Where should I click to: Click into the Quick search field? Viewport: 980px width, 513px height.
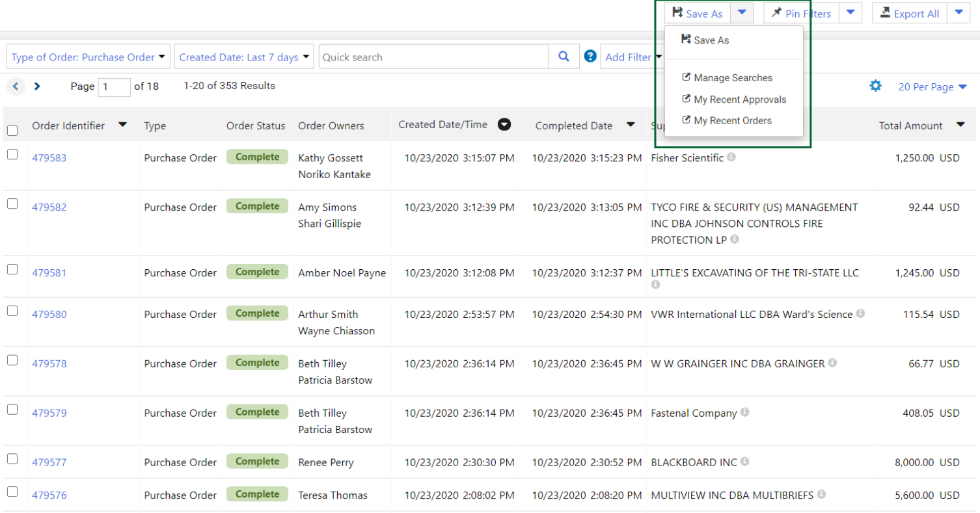(x=434, y=57)
